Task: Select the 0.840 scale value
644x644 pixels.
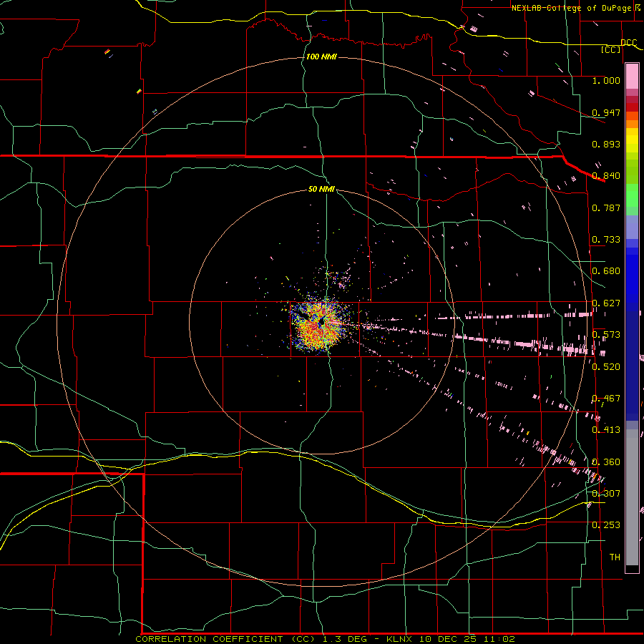Action: (606, 176)
